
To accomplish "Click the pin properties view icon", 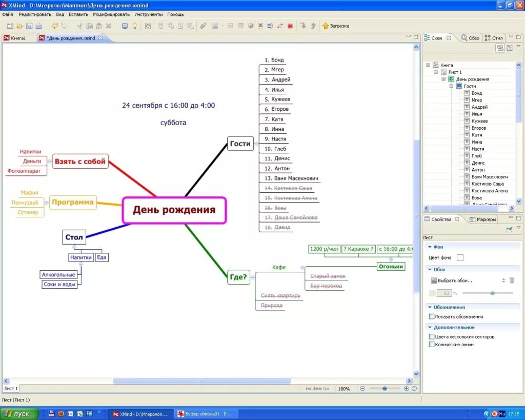I will [509, 229].
